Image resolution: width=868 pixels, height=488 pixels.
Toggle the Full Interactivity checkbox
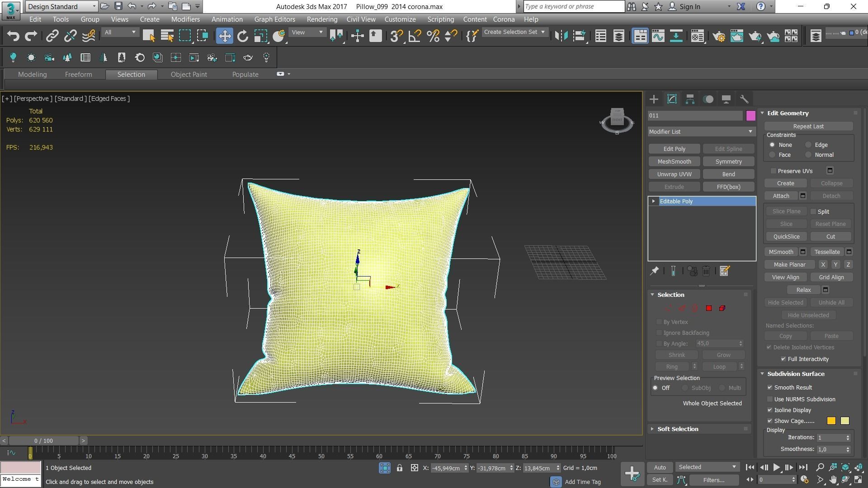click(x=783, y=359)
